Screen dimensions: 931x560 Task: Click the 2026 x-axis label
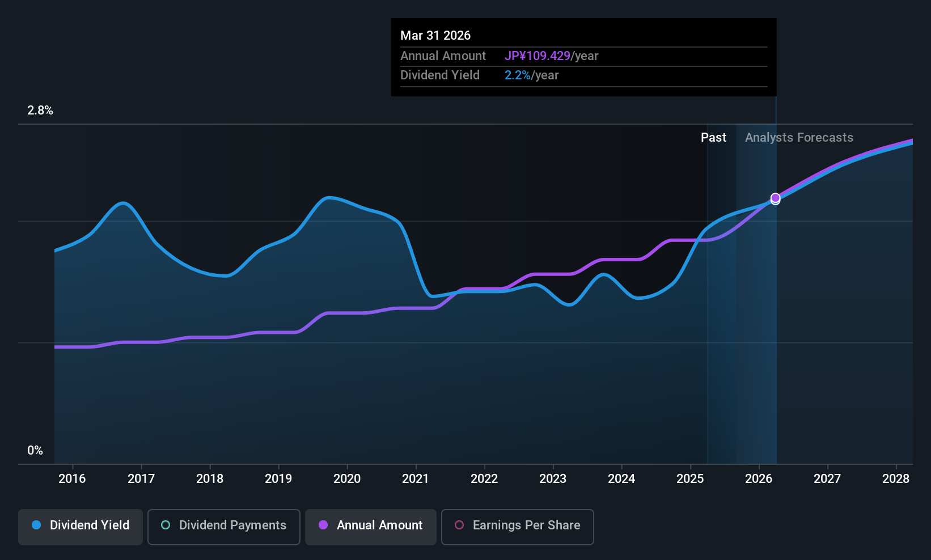pyautogui.click(x=759, y=478)
